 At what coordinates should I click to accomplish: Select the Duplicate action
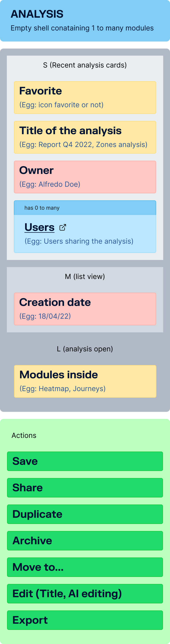[x=85, y=514]
